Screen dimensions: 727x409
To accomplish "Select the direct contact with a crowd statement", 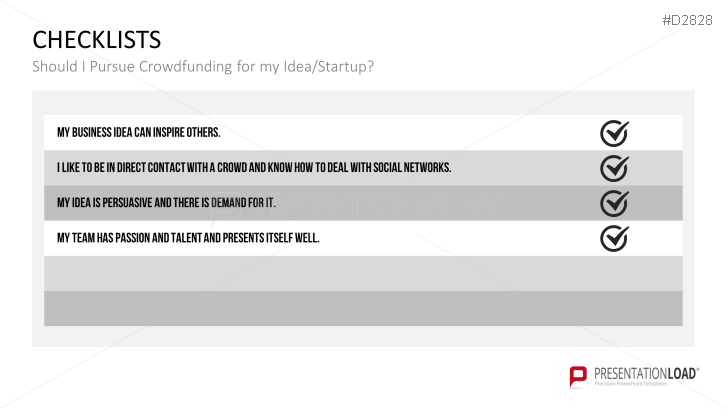I will 254,168.
